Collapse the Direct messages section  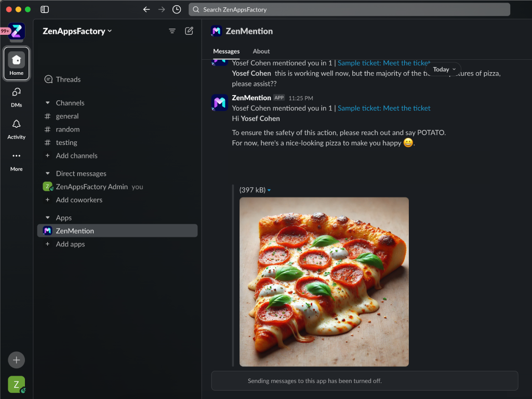(48, 174)
